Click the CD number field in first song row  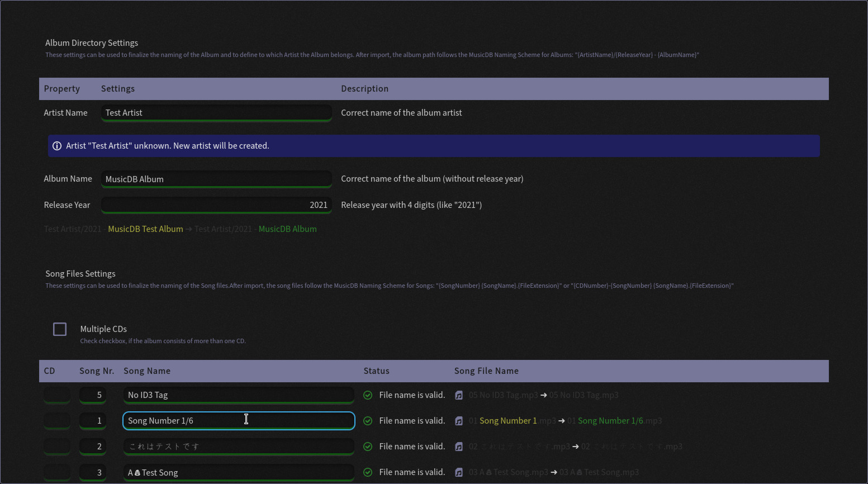point(57,395)
